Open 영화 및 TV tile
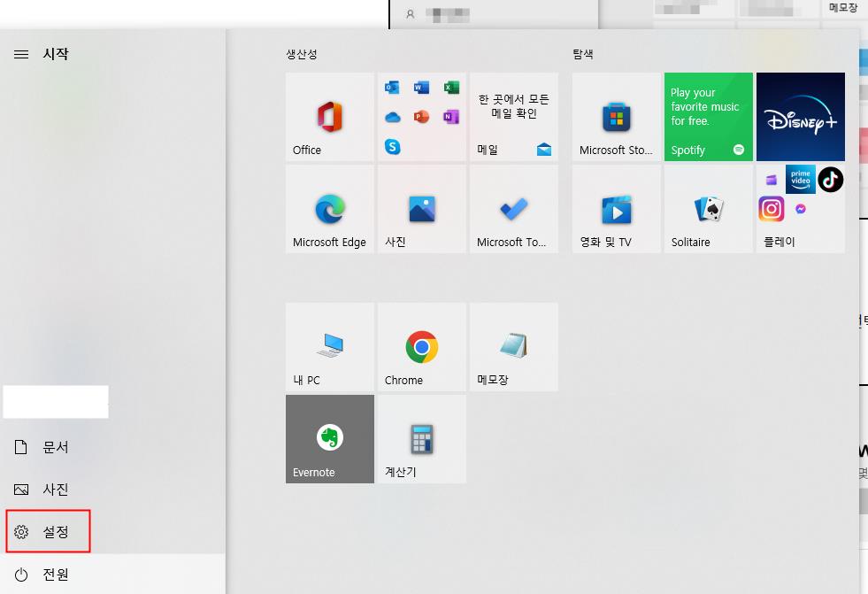This screenshot has width=868, height=594. pos(617,209)
